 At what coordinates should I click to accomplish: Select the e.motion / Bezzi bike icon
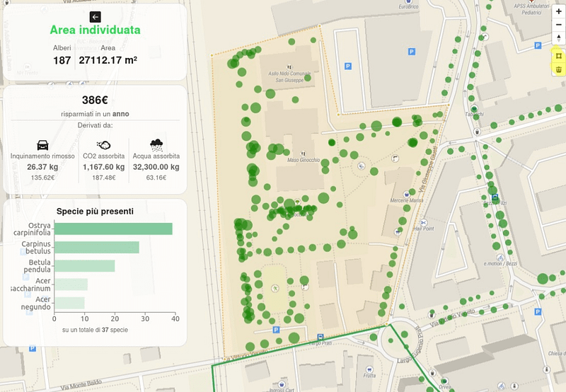pos(500,258)
